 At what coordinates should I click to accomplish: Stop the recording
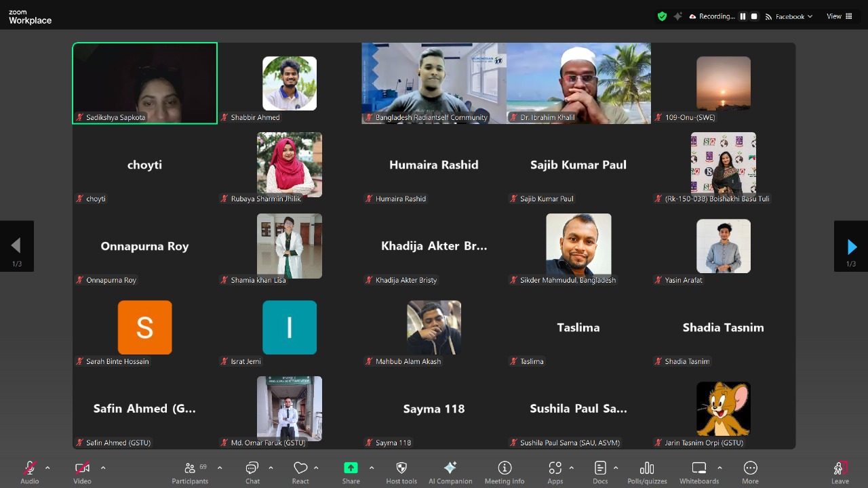753,16
